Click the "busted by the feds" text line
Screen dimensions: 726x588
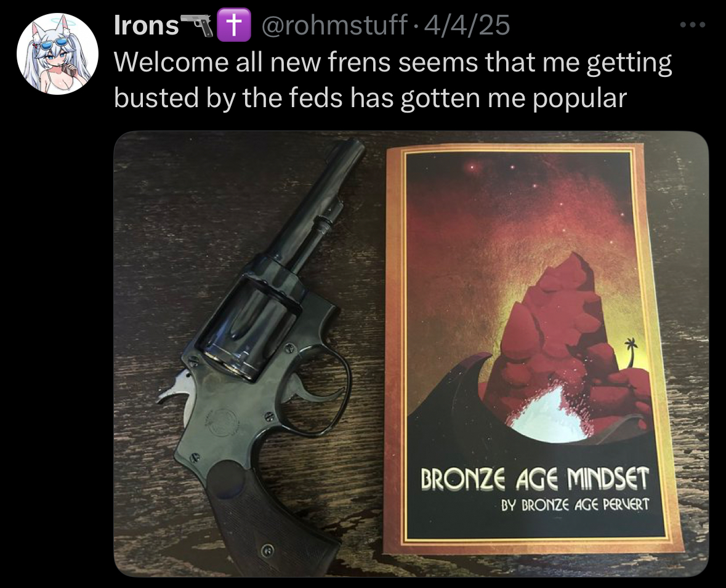point(371,98)
